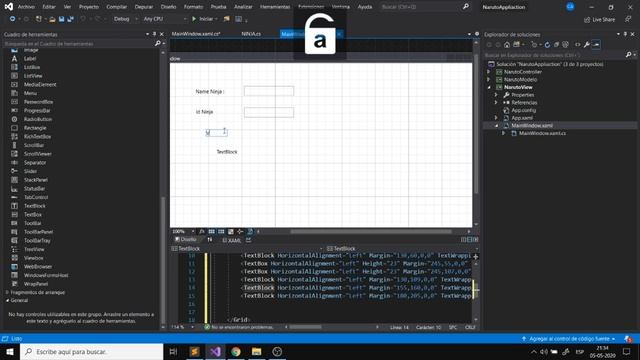Click the XAML editor horizontal scrollbar

[305, 327]
